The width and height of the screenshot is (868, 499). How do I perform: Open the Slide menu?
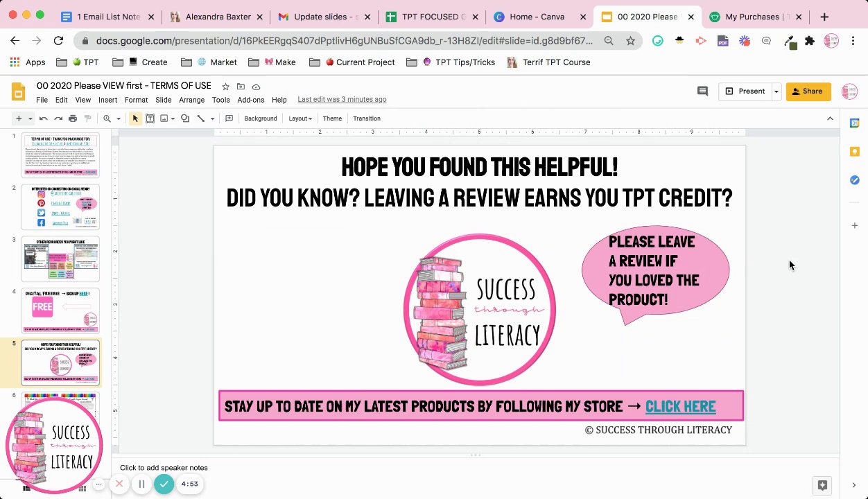[x=163, y=100]
